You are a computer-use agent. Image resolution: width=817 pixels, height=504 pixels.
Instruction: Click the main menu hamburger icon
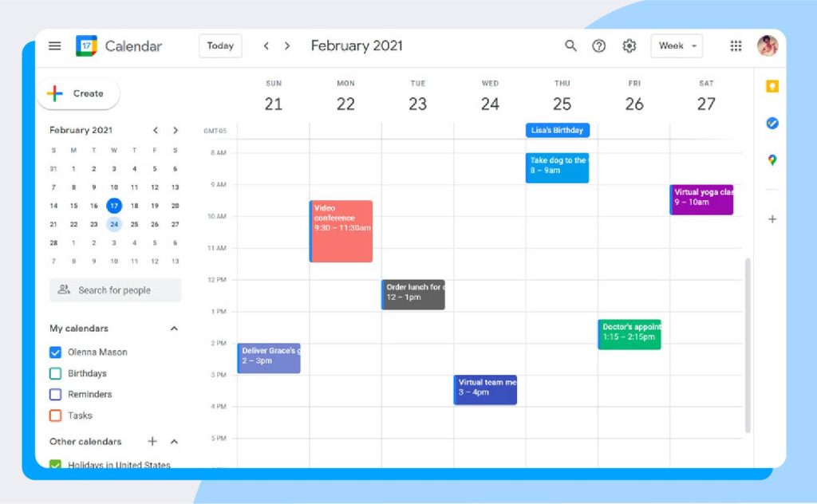click(x=53, y=45)
